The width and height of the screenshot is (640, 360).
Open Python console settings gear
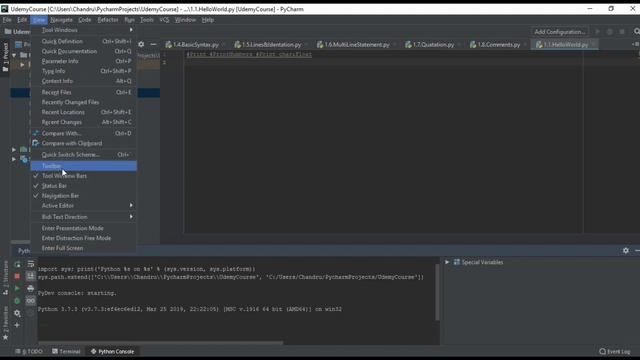(17, 313)
